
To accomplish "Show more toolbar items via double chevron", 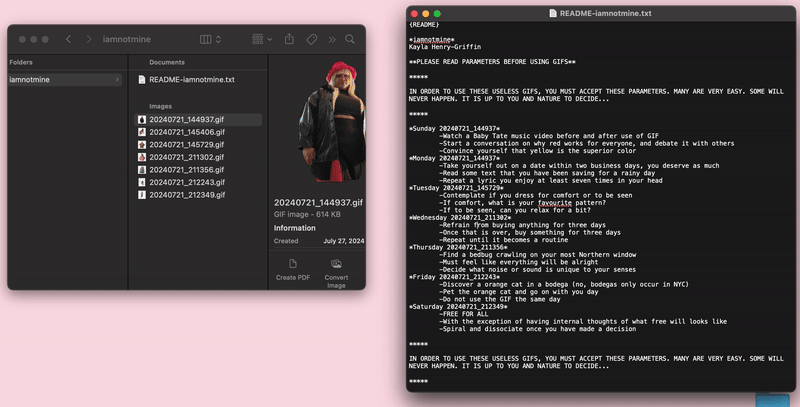I will coord(332,39).
